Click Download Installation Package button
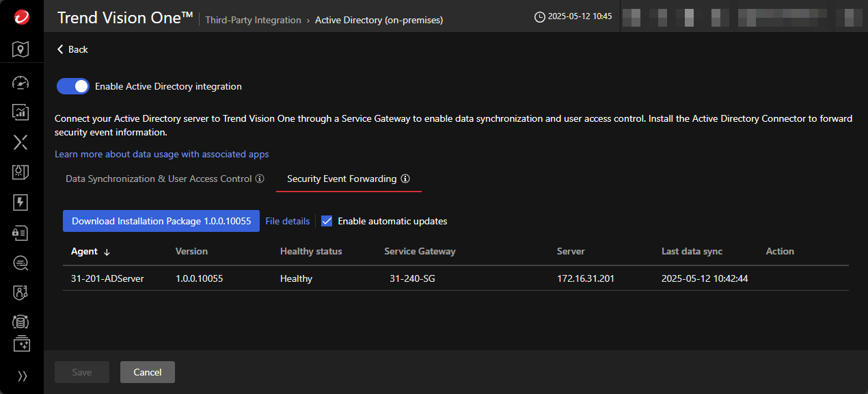 click(x=161, y=221)
